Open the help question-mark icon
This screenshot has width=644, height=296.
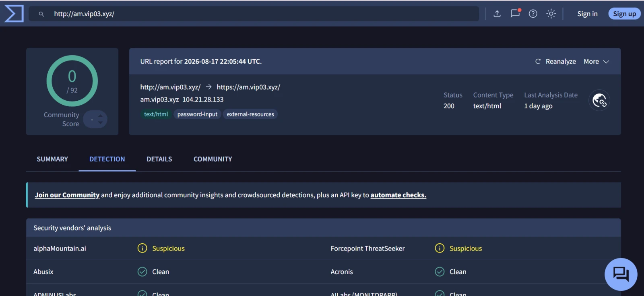point(533,14)
